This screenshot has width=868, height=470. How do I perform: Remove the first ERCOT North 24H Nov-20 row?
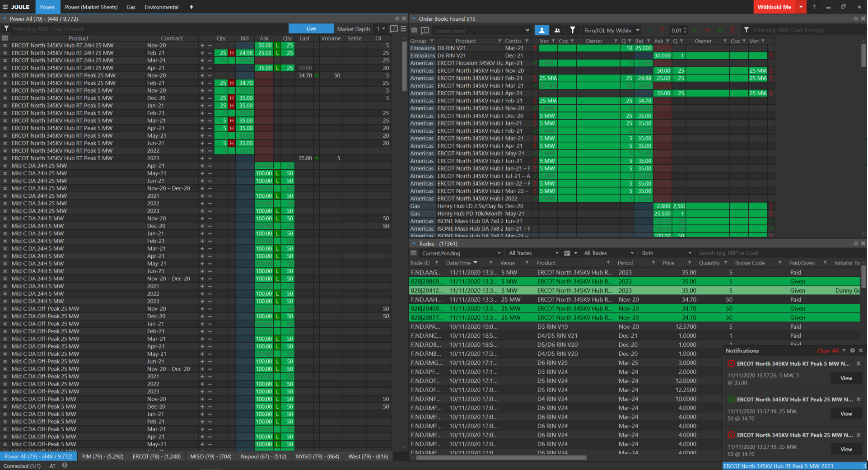5,45
